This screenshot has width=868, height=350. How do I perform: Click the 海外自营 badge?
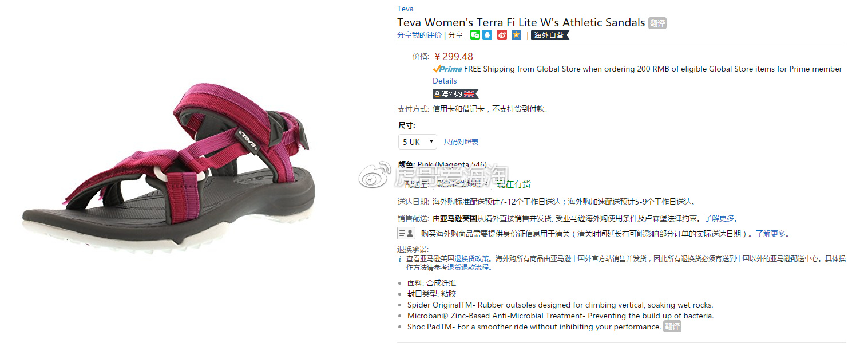[550, 35]
